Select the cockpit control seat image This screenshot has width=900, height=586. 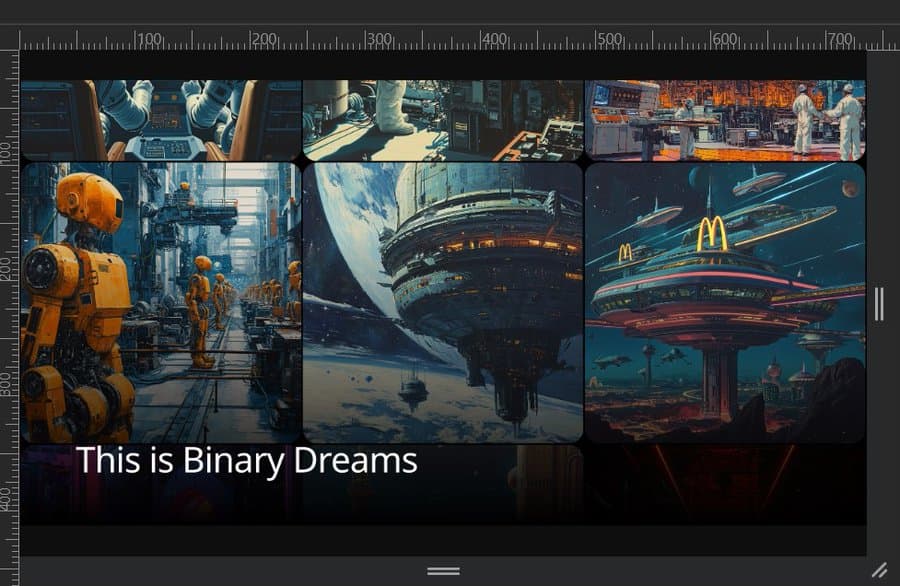click(x=161, y=120)
